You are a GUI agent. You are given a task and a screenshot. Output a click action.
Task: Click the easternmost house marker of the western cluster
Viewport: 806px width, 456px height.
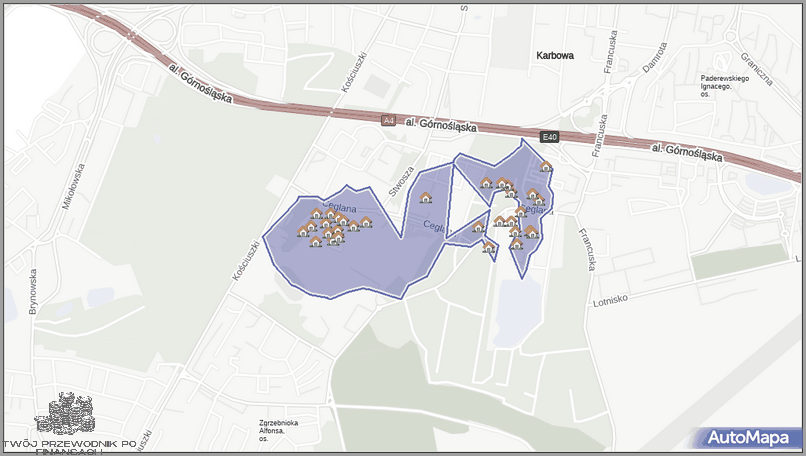coord(366,221)
